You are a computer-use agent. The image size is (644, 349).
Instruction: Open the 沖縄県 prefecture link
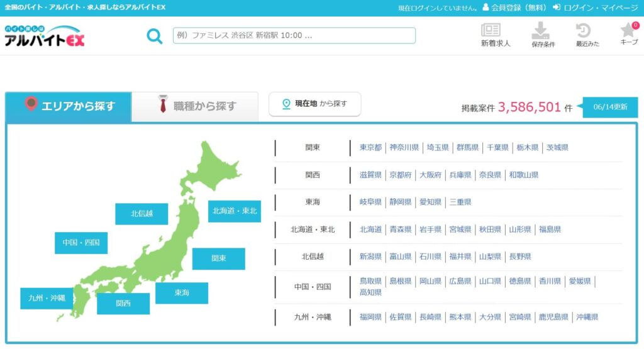(587, 317)
